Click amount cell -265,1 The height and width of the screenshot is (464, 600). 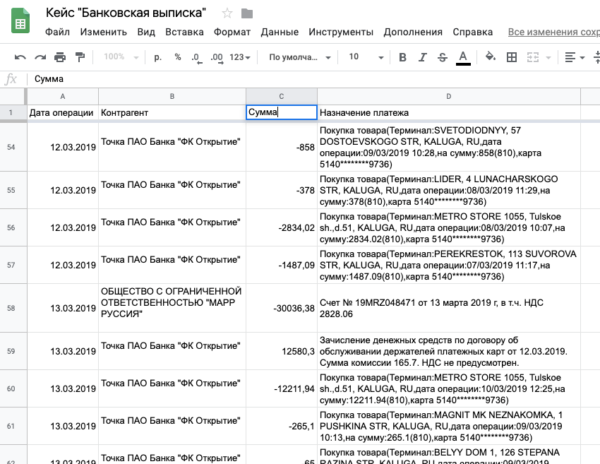tap(282, 426)
